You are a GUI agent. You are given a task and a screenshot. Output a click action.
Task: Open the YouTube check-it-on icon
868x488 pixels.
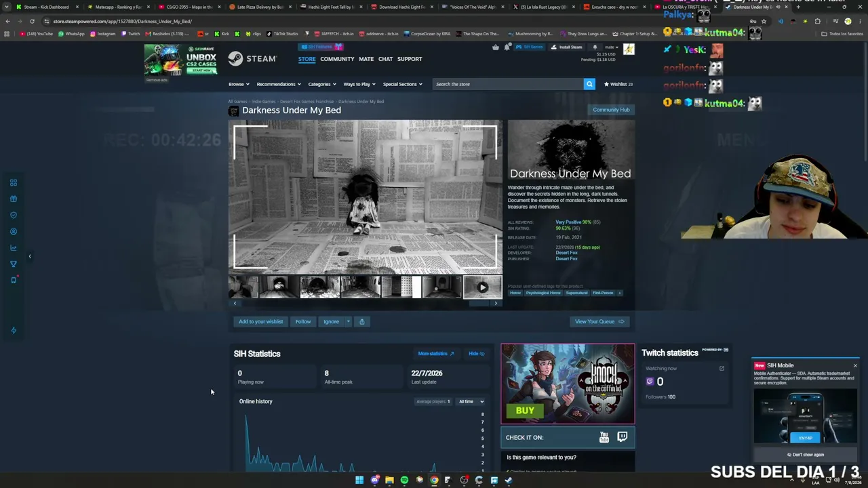click(604, 437)
